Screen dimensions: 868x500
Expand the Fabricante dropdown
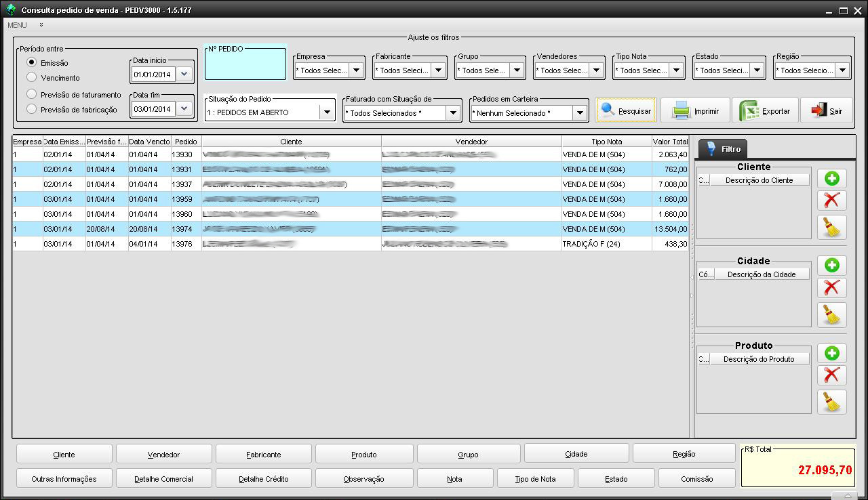pyautogui.click(x=437, y=70)
